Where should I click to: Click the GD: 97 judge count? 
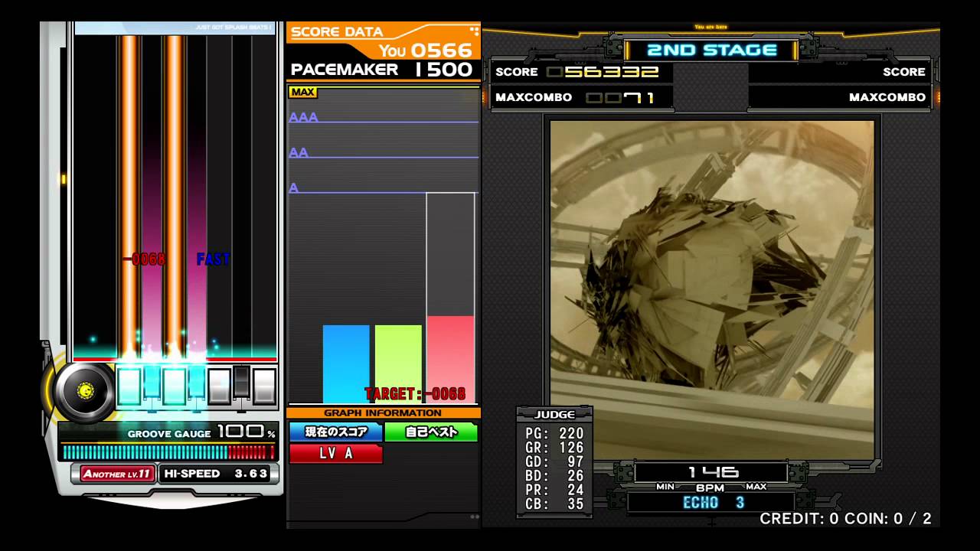pyautogui.click(x=554, y=461)
